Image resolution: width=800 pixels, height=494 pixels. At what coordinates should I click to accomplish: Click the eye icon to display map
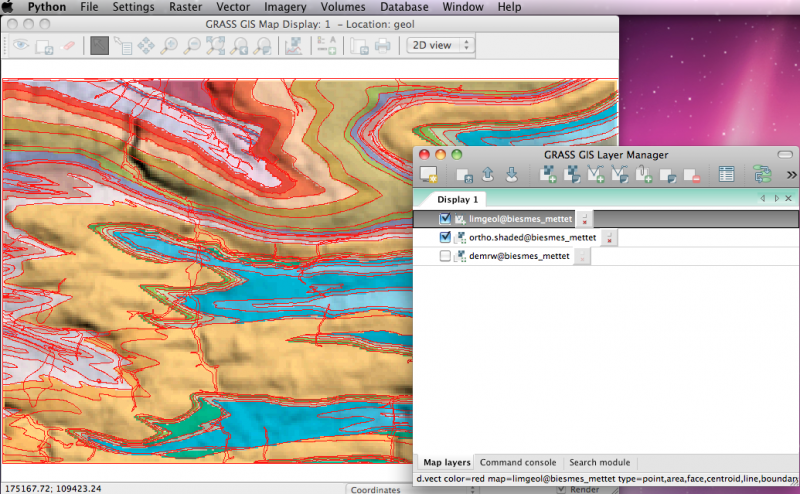(20, 45)
